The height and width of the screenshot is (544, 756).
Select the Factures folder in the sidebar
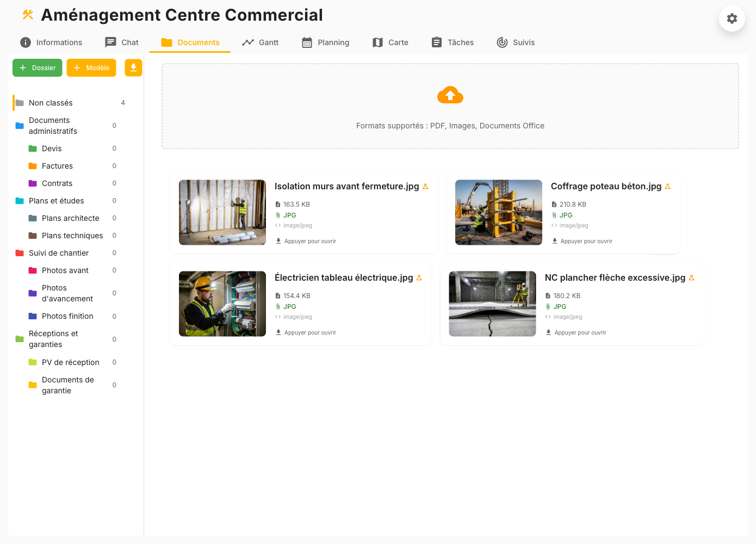coord(57,165)
